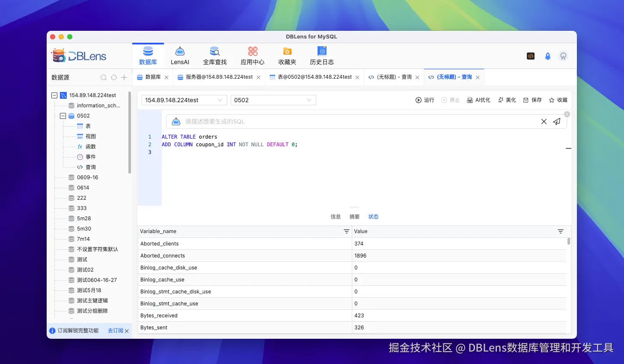Screen dimensions: 624x364
Task: Open filter on Value column
Action: pyautogui.click(x=561, y=231)
